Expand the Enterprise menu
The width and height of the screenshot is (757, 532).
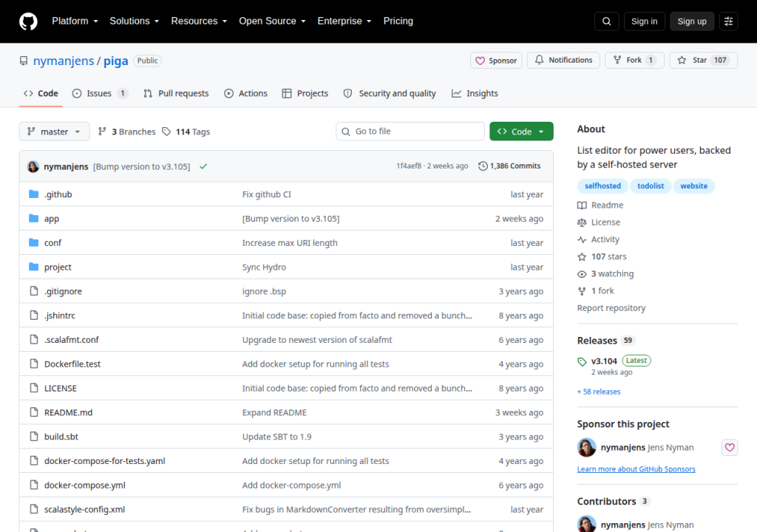pyautogui.click(x=344, y=21)
